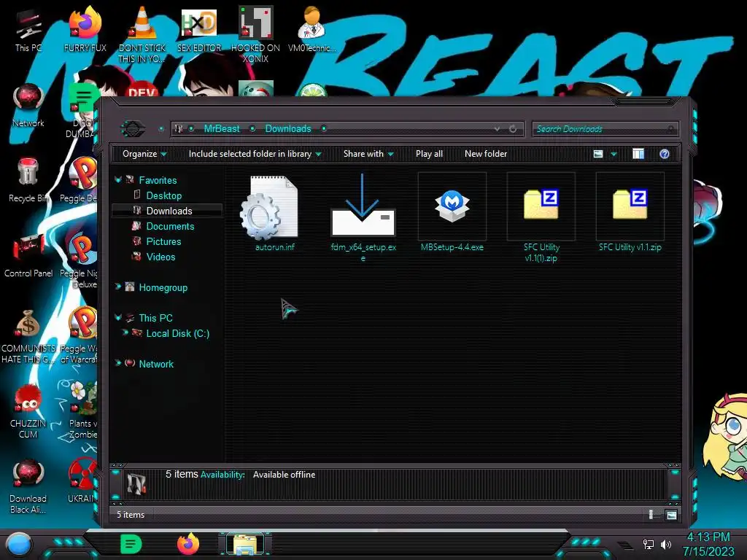Select the Recycle Bin desktop icon
The height and width of the screenshot is (560, 747).
click(x=28, y=180)
